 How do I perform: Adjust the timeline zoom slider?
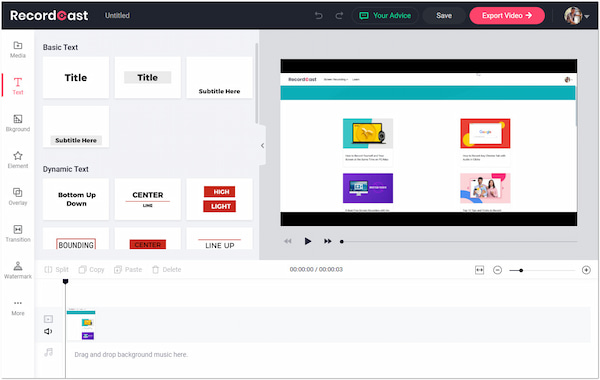[542, 271]
